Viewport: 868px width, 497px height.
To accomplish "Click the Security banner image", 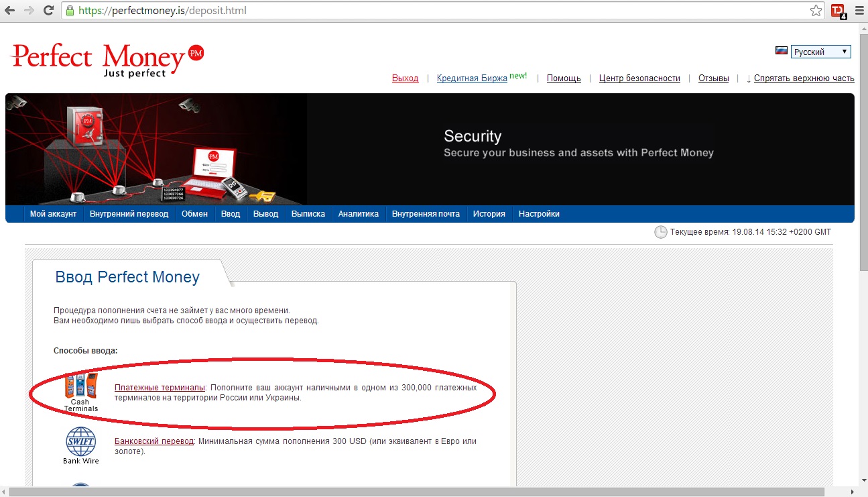I will pyautogui.click(x=430, y=149).
